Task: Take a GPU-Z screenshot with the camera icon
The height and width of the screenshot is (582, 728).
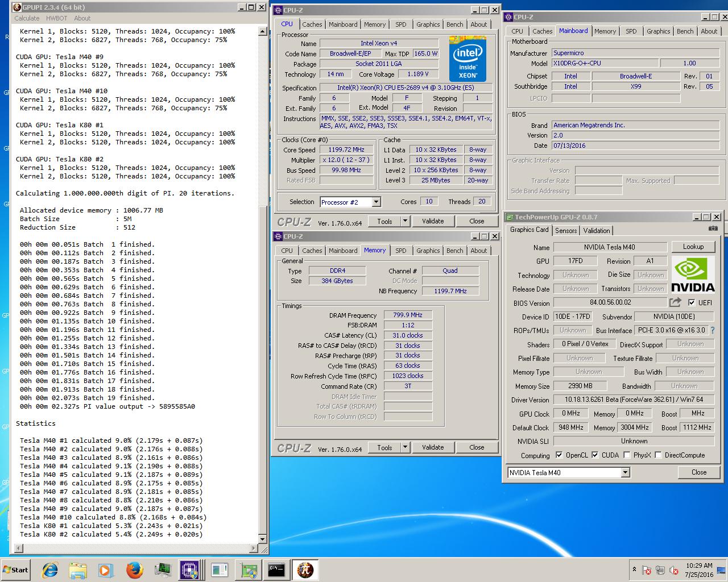Action: click(x=713, y=229)
